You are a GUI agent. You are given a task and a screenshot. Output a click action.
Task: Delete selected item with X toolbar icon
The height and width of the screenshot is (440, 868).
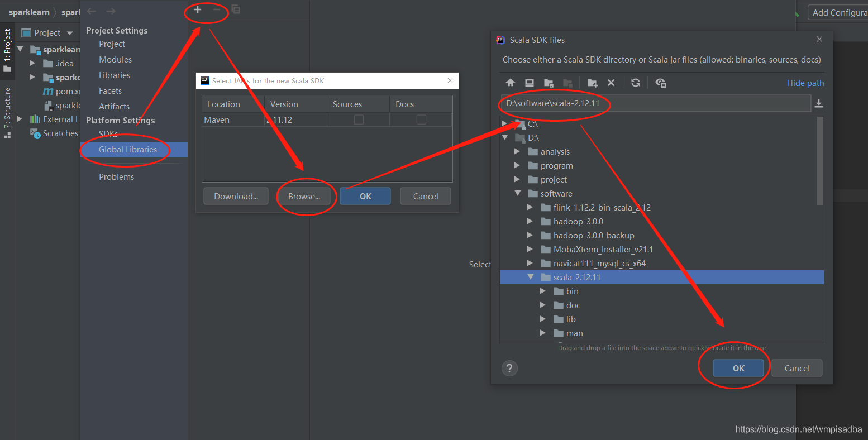[x=611, y=83]
